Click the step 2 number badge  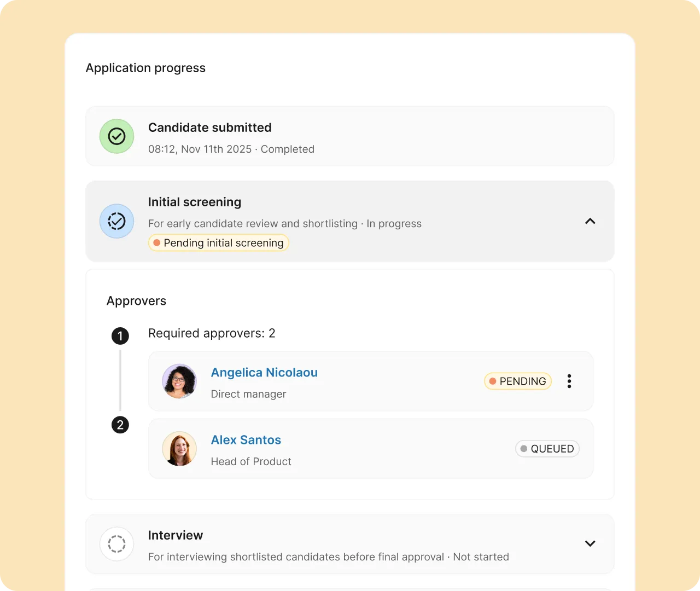(x=120, y=425)
